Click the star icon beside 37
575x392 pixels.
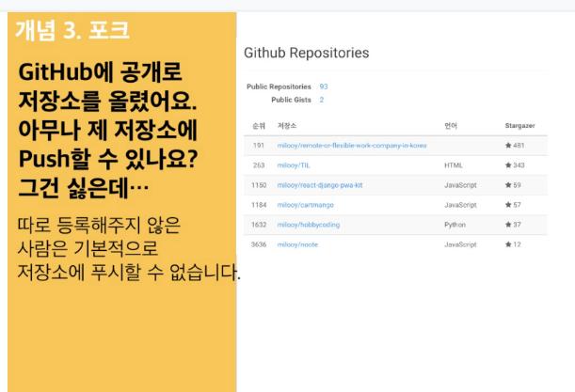(508, 225)
